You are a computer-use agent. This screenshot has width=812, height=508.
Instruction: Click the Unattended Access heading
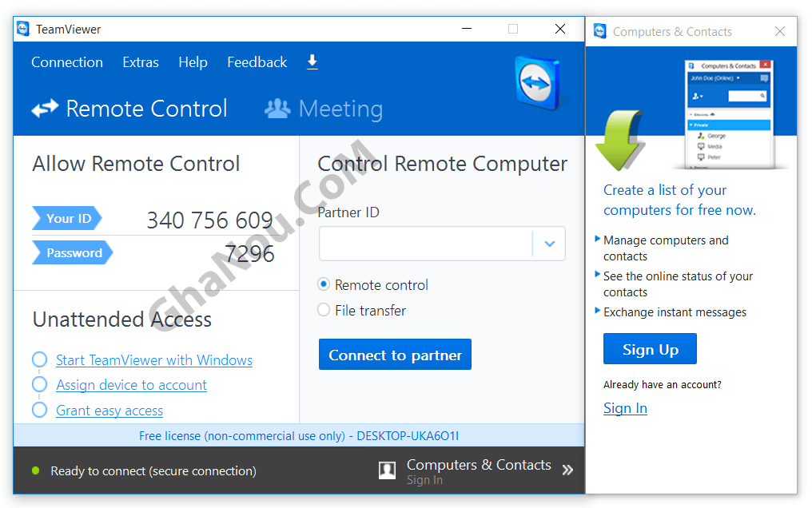pyautogui.click(x=122, y=319)
